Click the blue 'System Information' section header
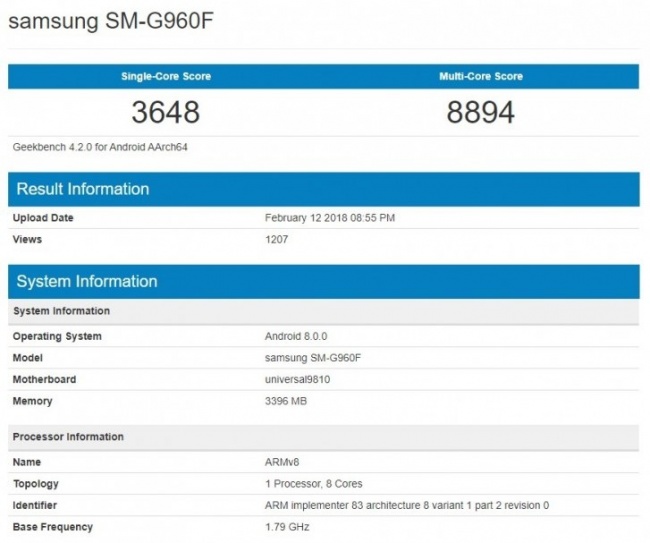This screenshot has width=650, height=543. (x=323, y=281)
